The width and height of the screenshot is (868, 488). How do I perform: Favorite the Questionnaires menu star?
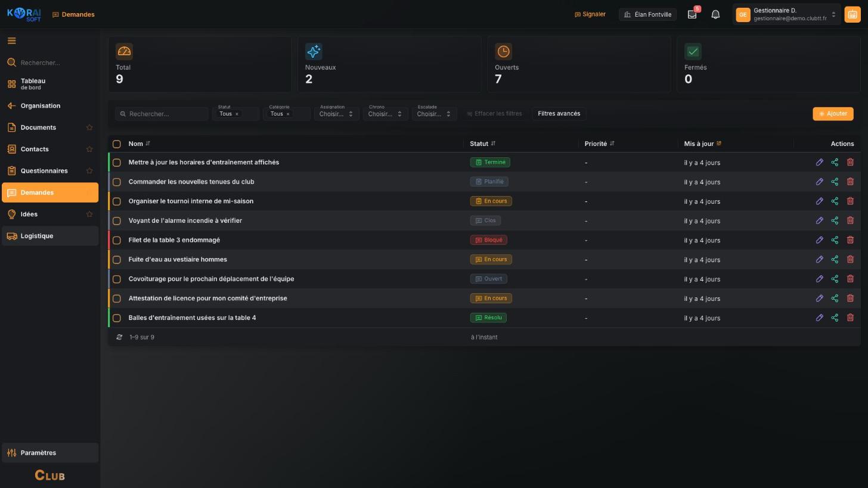point(89,171)
